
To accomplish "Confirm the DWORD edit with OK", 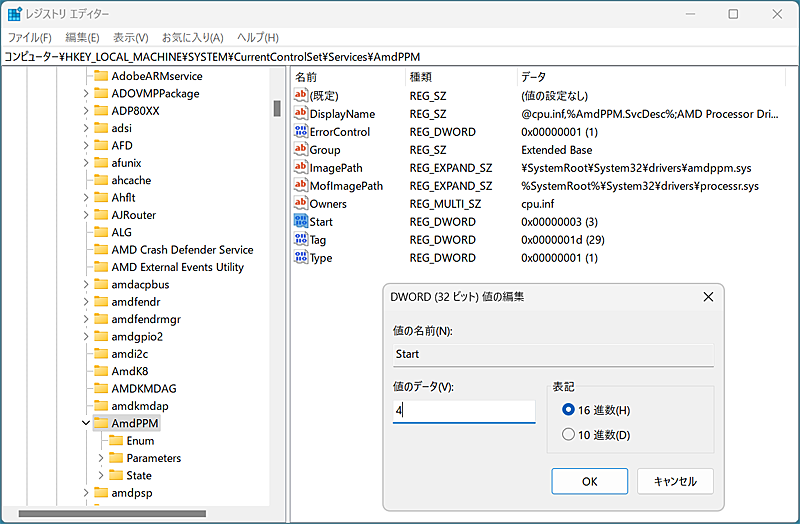I will (x=589, y=481).
